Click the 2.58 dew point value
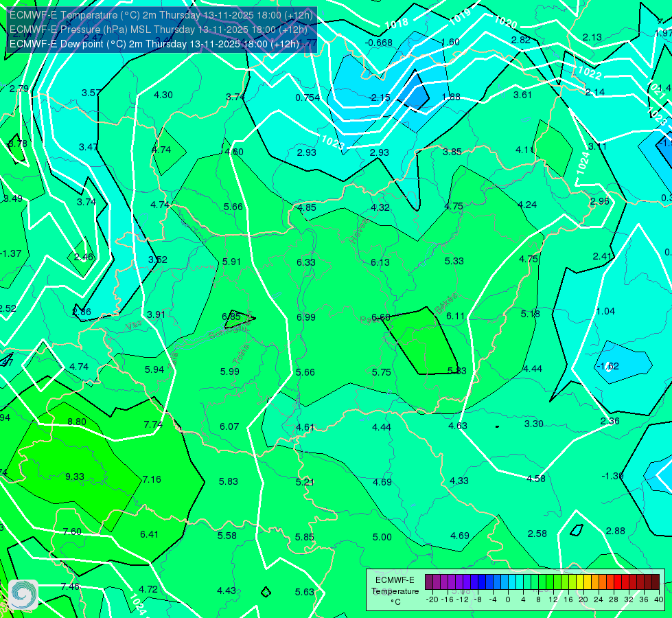The width and height of the screenshot is (672, 618). [x=537, y=534]
